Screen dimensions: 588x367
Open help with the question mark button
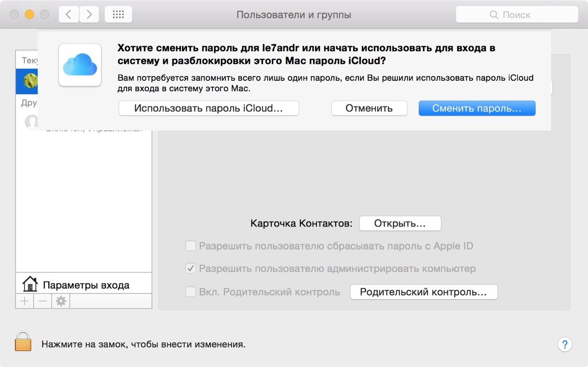(565, 344)
